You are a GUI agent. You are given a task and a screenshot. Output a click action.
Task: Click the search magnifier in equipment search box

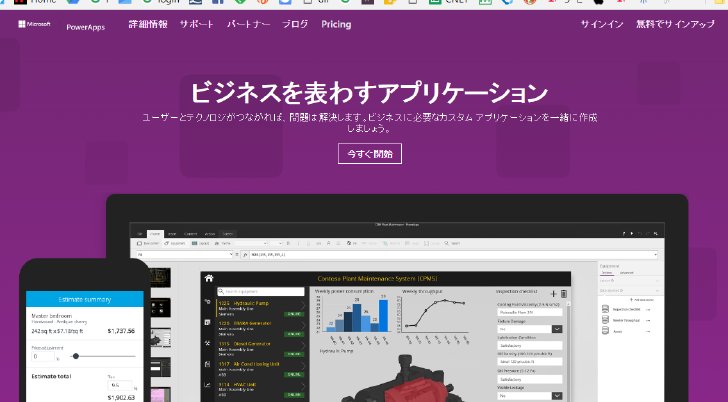point(221,292)
